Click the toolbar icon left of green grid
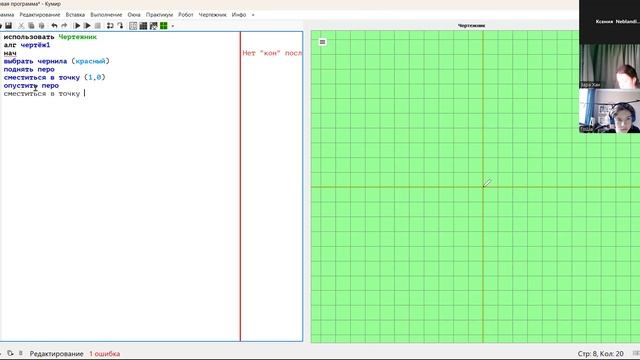Screen dimensions: 640x360 click(x=153, y=26)
